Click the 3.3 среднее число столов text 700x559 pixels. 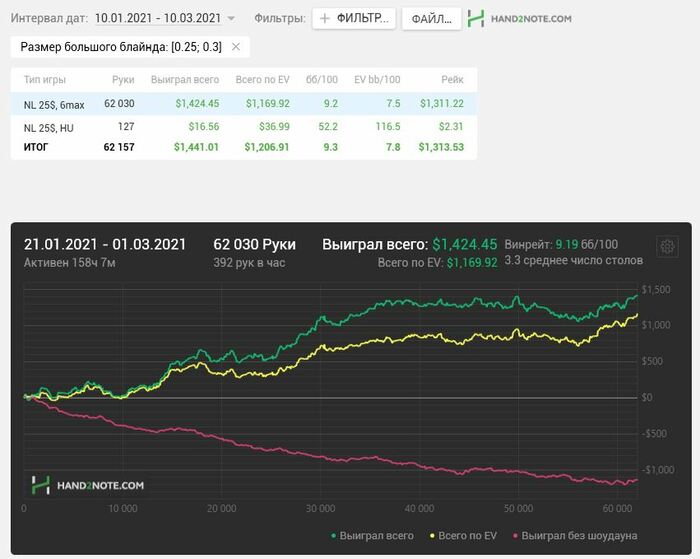(x=574, y=260)
